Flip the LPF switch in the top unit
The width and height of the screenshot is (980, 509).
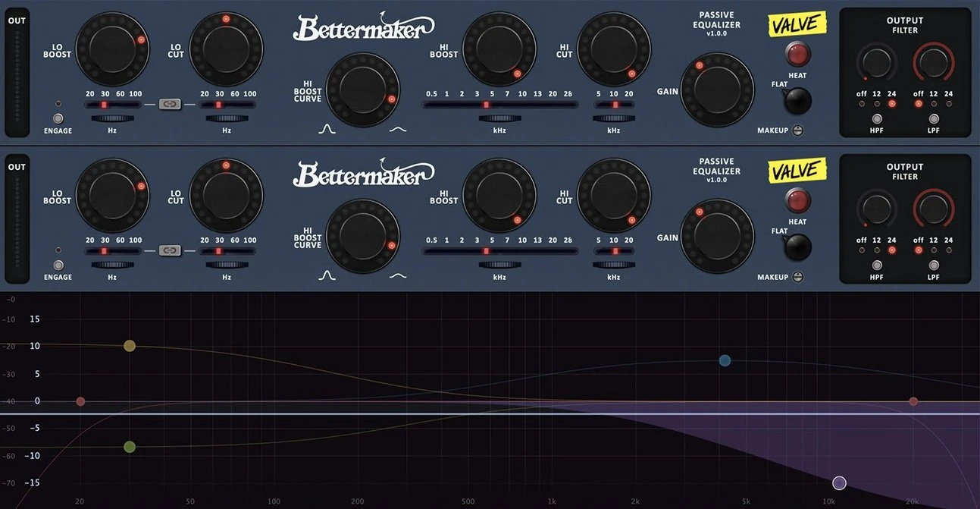point(934,119)
